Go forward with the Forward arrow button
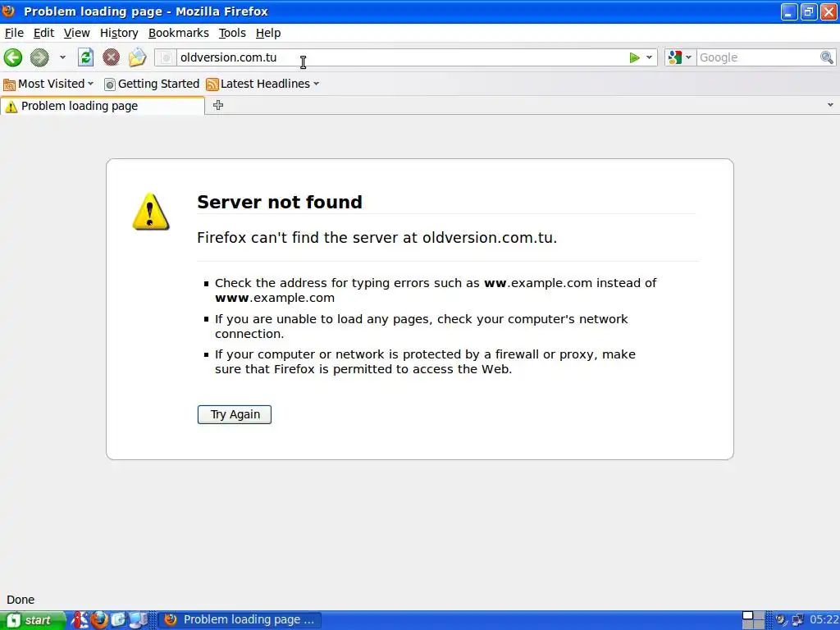This screenshot has height=630, width=840. (x=39, y=57)
